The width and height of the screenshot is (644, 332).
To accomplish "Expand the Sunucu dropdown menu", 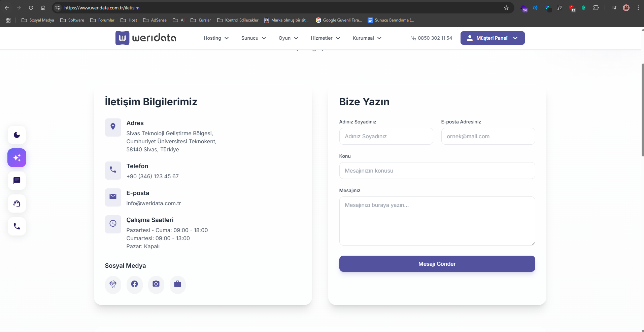I will (x=253, y=38).
